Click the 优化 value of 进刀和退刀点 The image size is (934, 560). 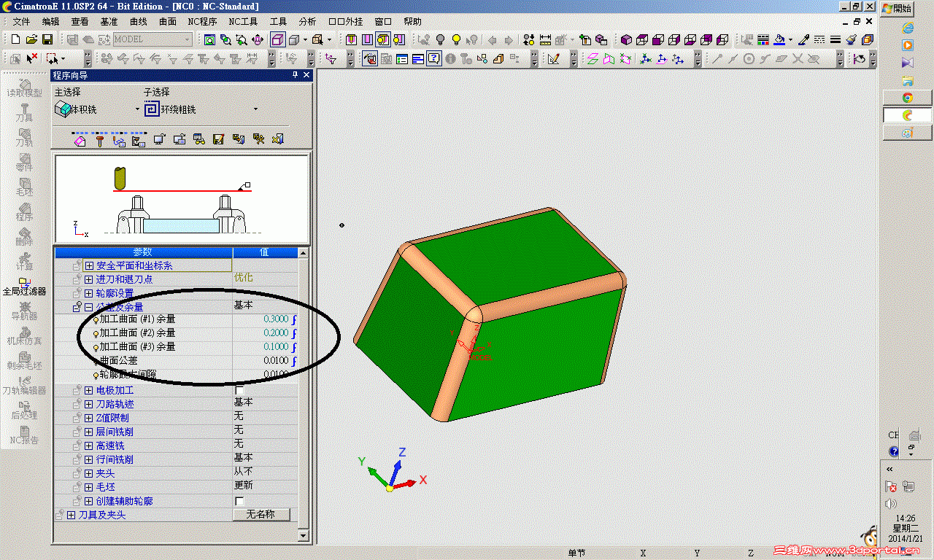click(243, 278)
